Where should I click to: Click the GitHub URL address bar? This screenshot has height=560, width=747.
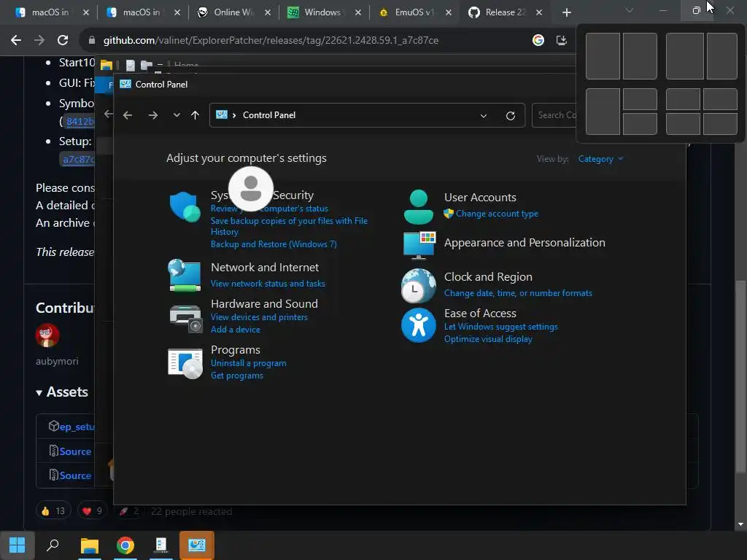[271, 41]
